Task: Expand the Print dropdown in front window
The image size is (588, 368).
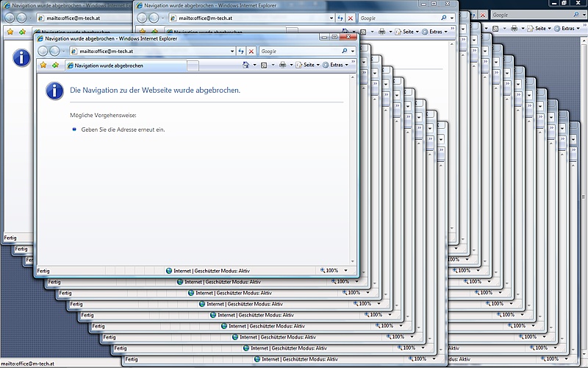Action: tap(291, 65)
